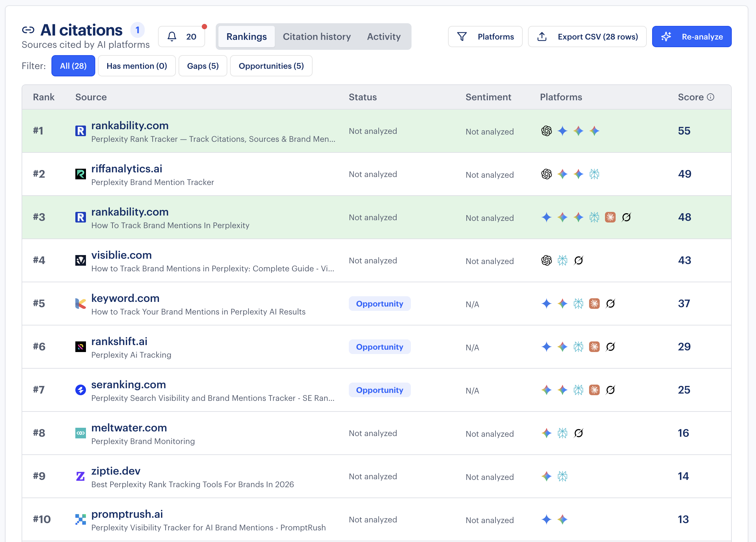The height and width of the screenshot is (542, 756).
Task: Click 'How To Track Brand Mentions In Perplexity' subtitle
Action: tap(170, 226)
